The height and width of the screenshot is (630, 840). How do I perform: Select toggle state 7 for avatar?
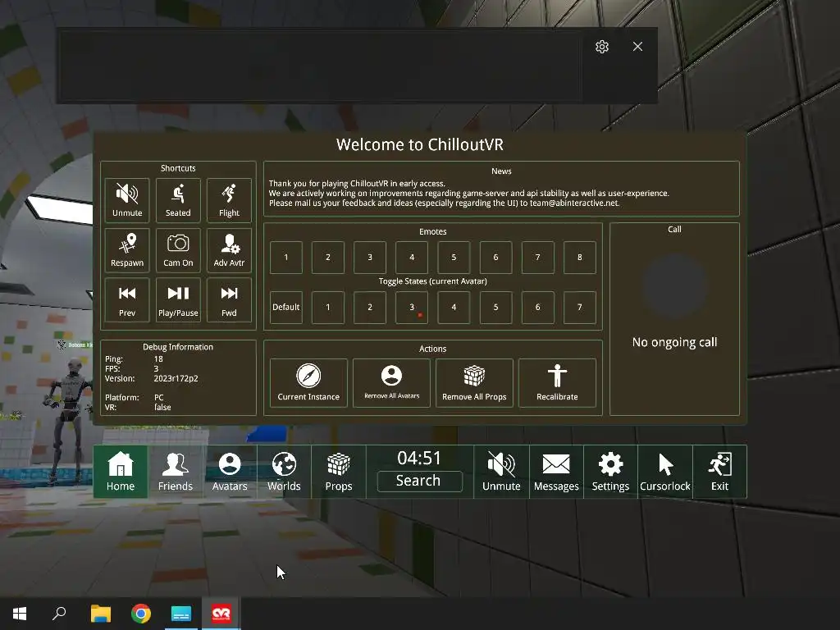click(x=580, y=308)
